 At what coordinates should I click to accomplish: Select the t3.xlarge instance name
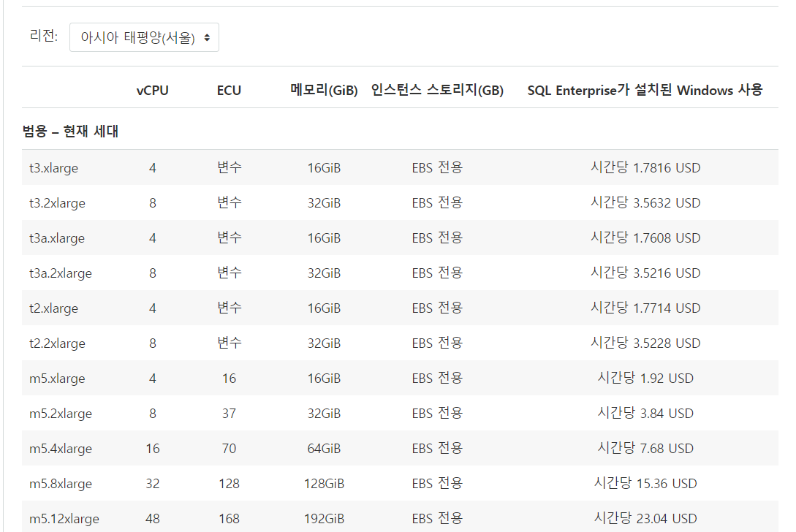[53, 168]
